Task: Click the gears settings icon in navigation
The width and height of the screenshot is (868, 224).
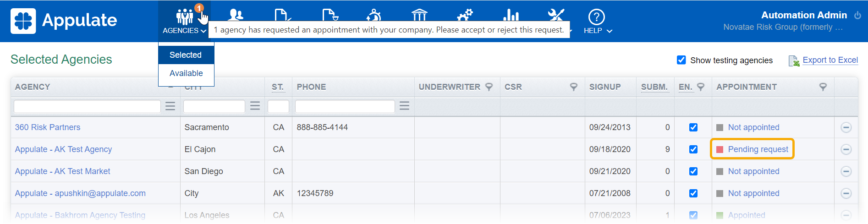Action: [465, 15]
